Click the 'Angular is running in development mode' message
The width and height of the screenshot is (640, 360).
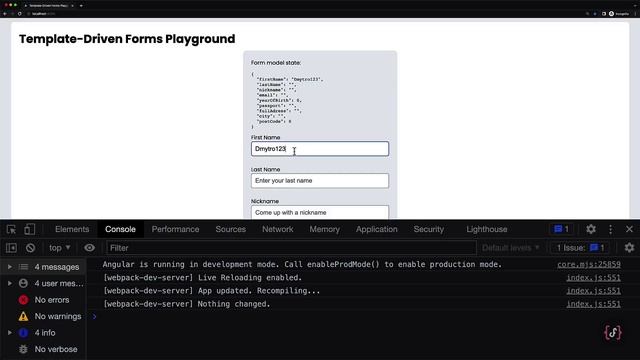(x=302, y=264)
